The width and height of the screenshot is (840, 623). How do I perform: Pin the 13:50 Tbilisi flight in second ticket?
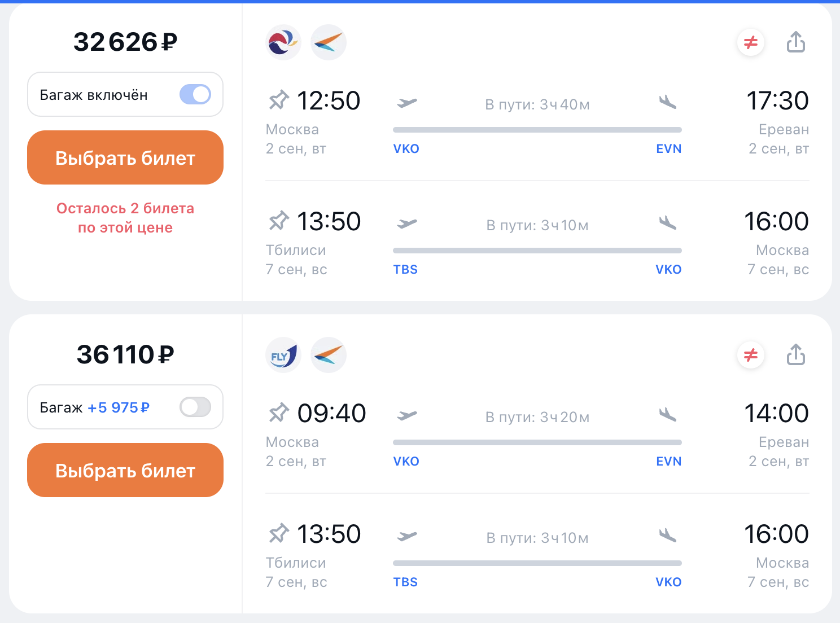pos(279,534)
